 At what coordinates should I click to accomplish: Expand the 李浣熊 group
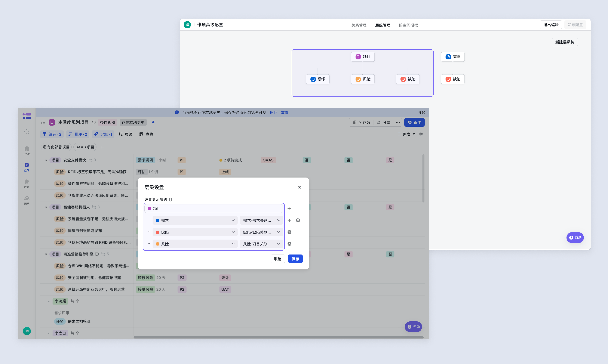coord(49,301)
